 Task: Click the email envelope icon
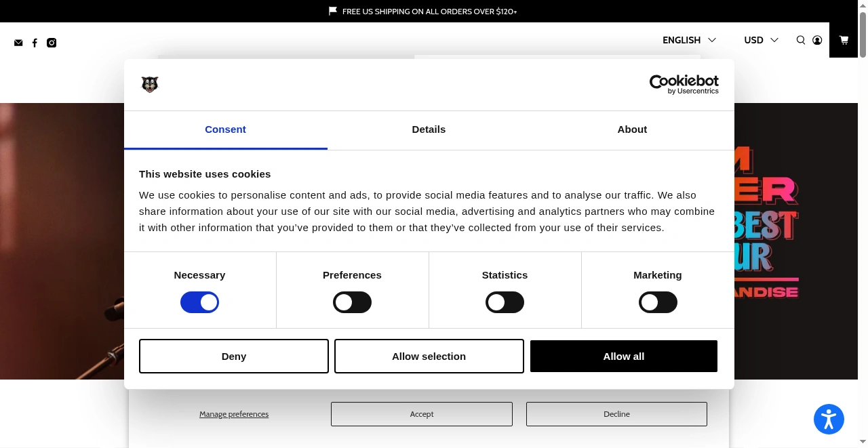point(18,43)
